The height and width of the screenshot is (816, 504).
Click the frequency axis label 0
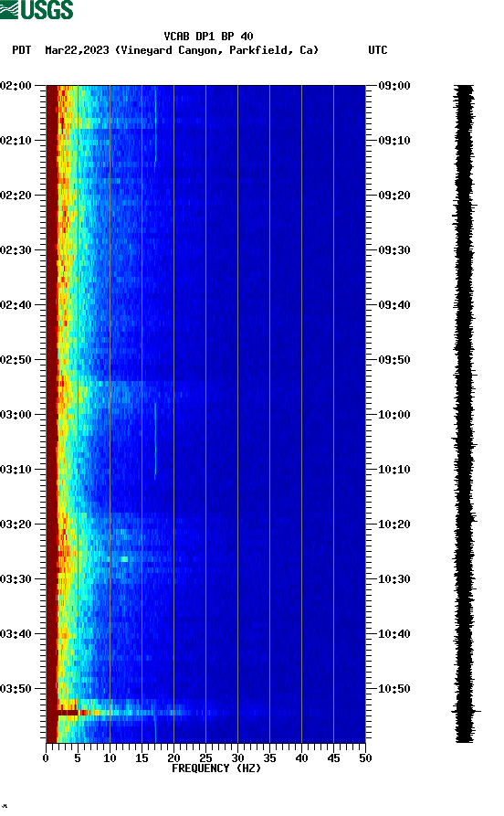(46, 758)
